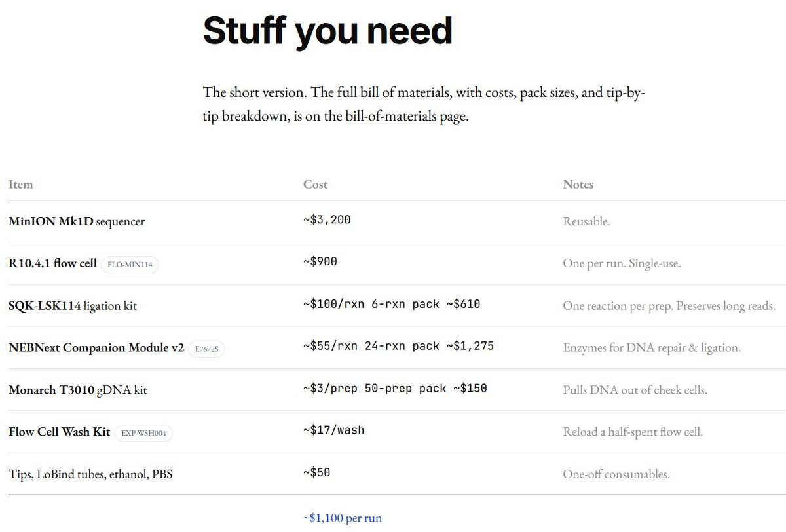The width and height of the screenshot is (786, 532).
Task: Click the Item column header
Action: pos(20,185)
